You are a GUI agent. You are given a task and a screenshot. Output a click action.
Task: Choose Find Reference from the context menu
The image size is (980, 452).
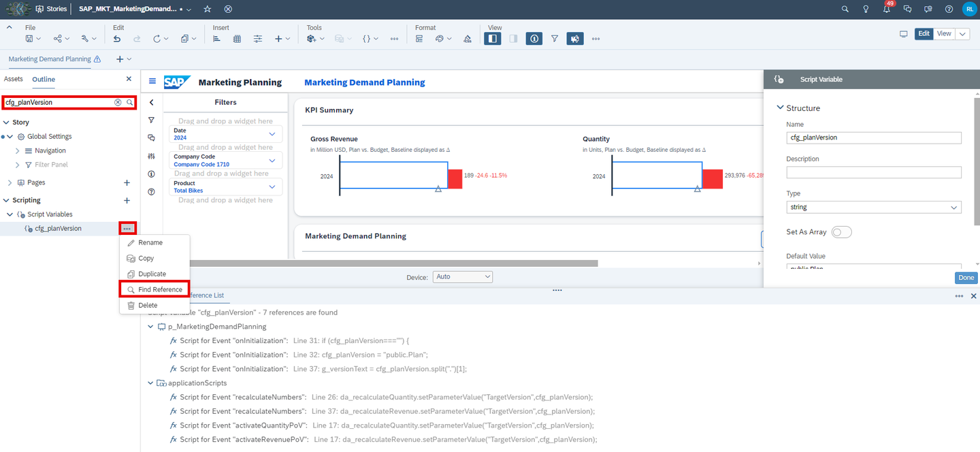coord(154,290)
